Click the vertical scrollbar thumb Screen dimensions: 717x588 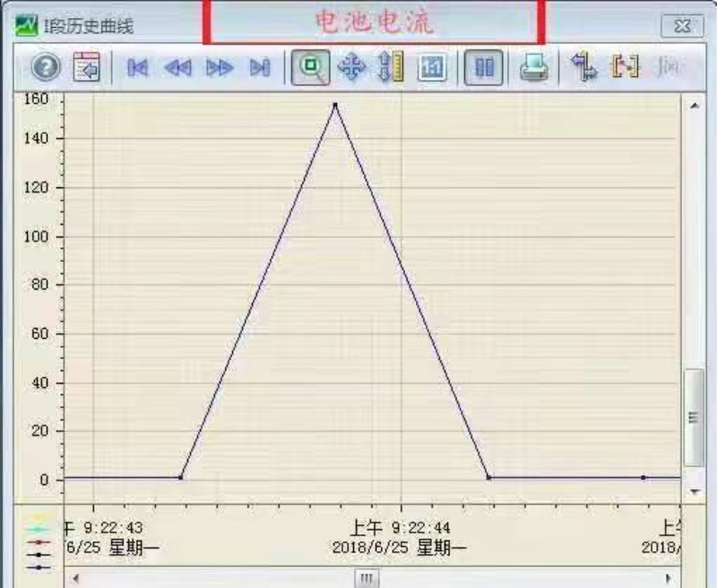[694, 418]
